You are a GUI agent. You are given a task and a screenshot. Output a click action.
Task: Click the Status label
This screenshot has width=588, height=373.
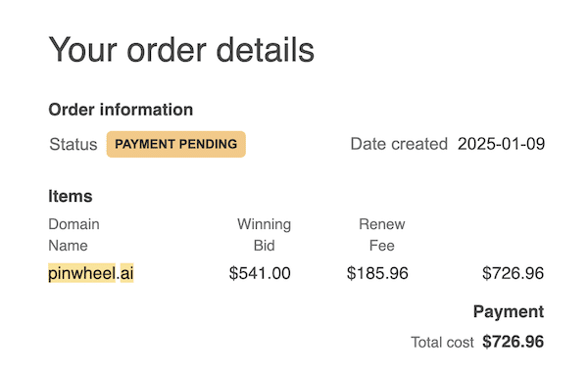coord(73,144)
